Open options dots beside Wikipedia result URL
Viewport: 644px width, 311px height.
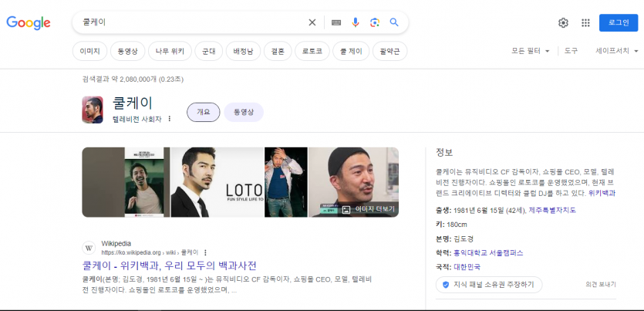point(206,252)
